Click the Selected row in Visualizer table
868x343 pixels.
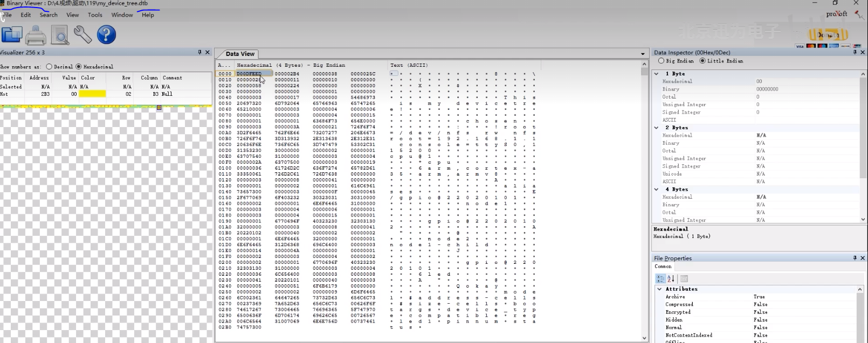[x=106, y=86]
